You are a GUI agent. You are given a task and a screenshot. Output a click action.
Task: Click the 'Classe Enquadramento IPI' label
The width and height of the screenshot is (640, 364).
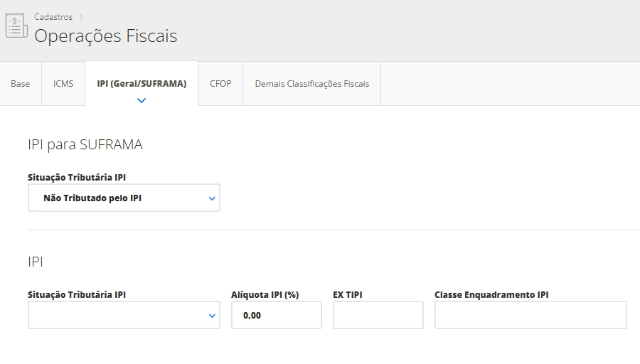[491, 294]
